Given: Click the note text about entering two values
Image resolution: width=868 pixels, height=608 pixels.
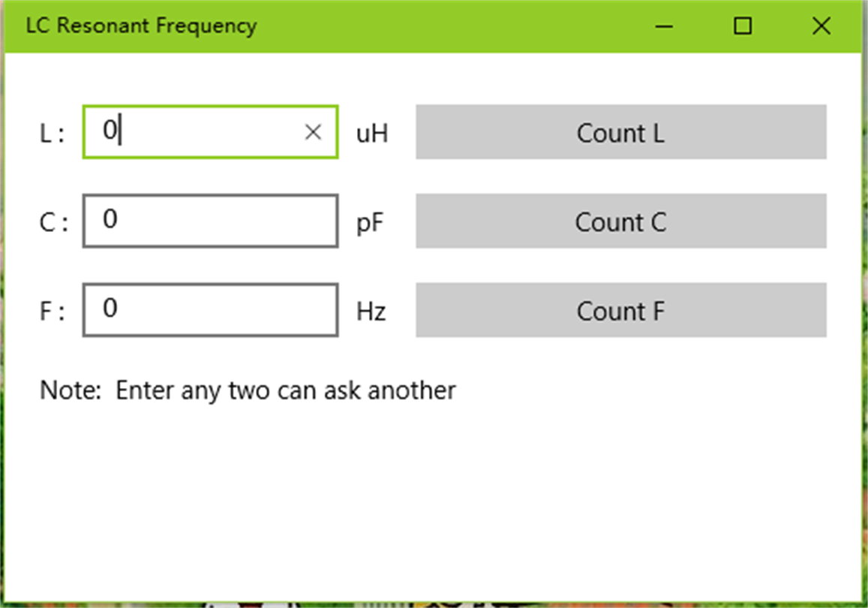Looking at the screenshot, I should 248,391.
